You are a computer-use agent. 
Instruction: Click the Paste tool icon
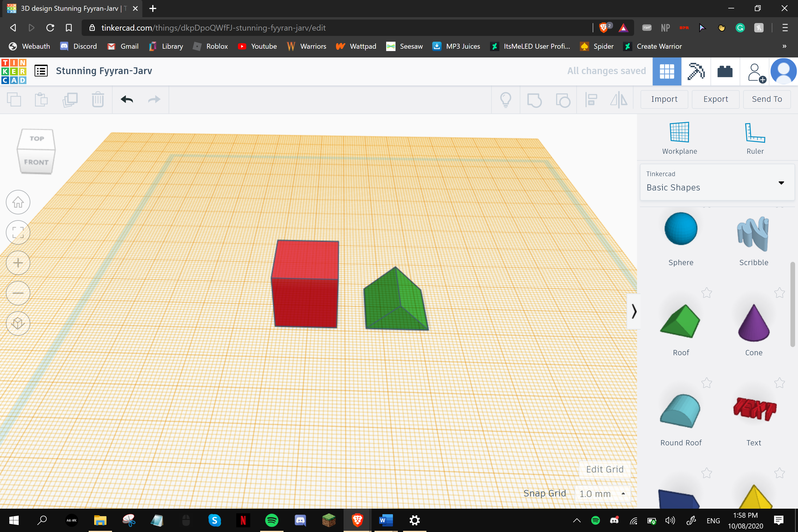point(41,99)
